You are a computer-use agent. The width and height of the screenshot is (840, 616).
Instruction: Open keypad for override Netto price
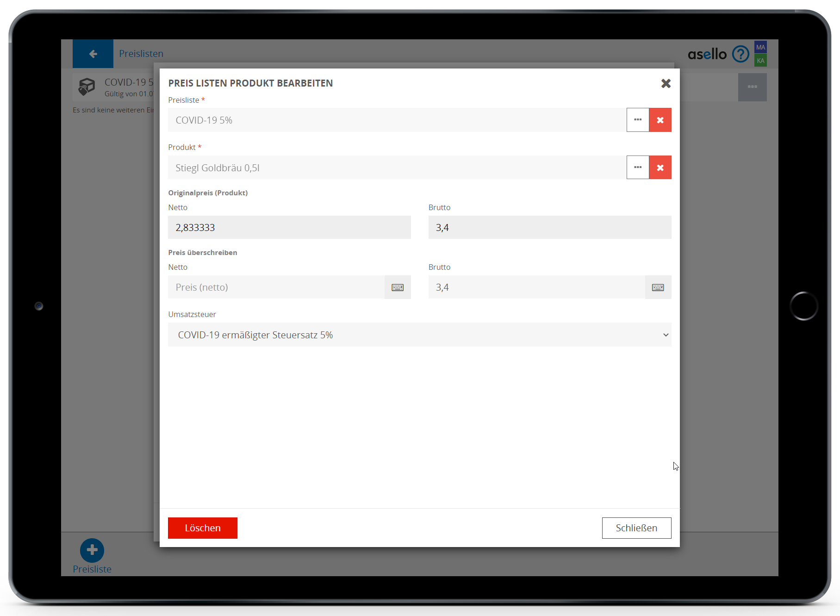(x=398, y=287)
